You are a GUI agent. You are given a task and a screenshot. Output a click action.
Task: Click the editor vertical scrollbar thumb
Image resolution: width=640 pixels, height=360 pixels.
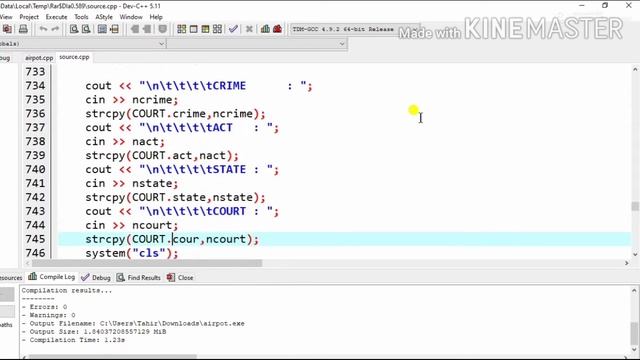coord(635,206)
